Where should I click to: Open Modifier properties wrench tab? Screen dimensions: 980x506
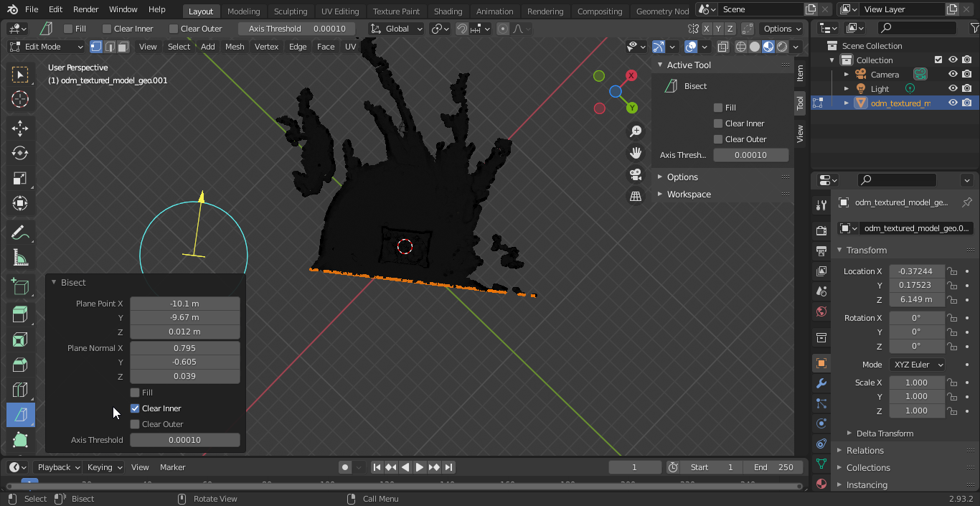821,383
